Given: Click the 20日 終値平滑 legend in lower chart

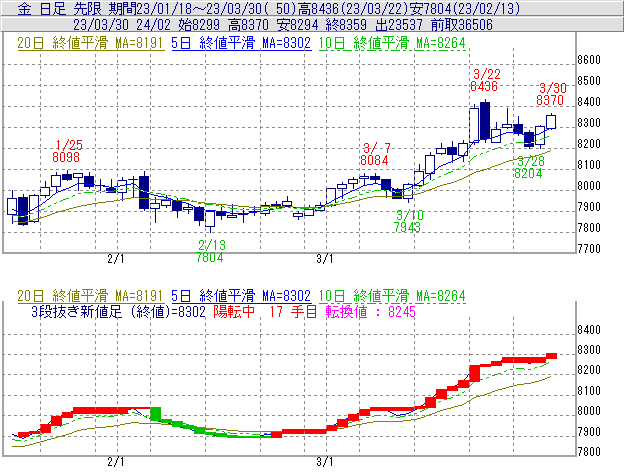Looking at the screenshot, I should pos(90,296).
